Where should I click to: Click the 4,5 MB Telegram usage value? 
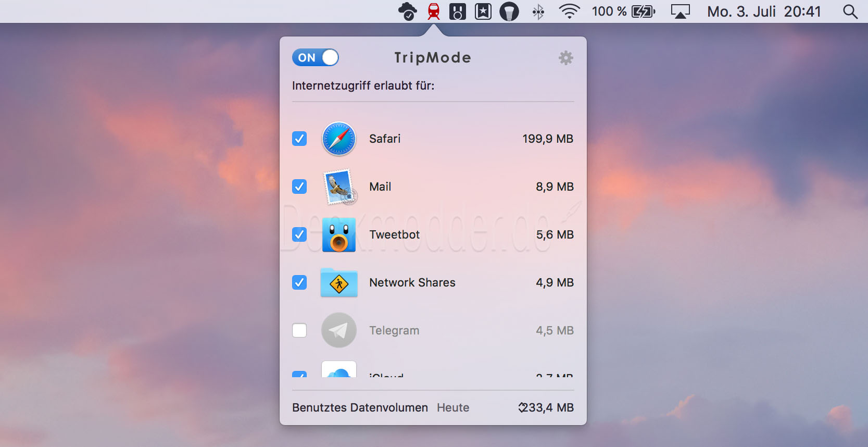(x=555, y=330)
